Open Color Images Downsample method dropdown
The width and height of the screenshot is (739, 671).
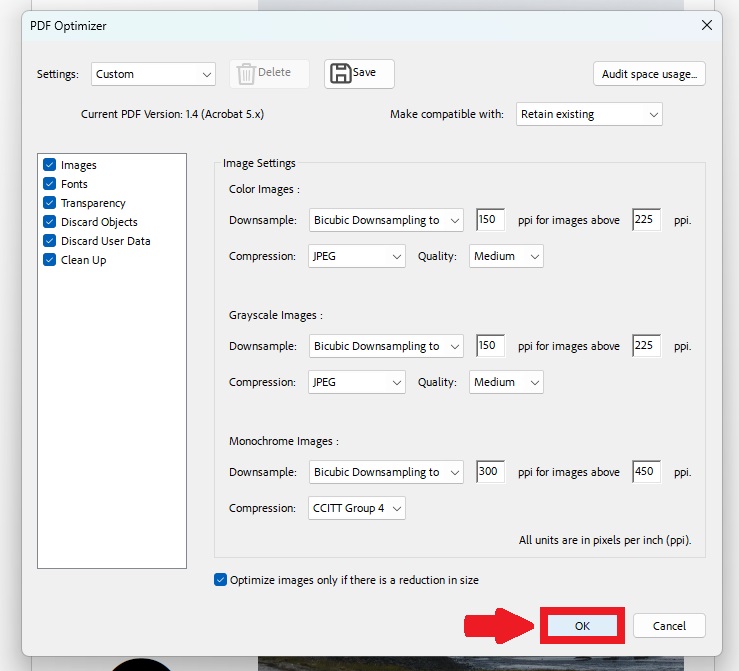click(386, 220)
